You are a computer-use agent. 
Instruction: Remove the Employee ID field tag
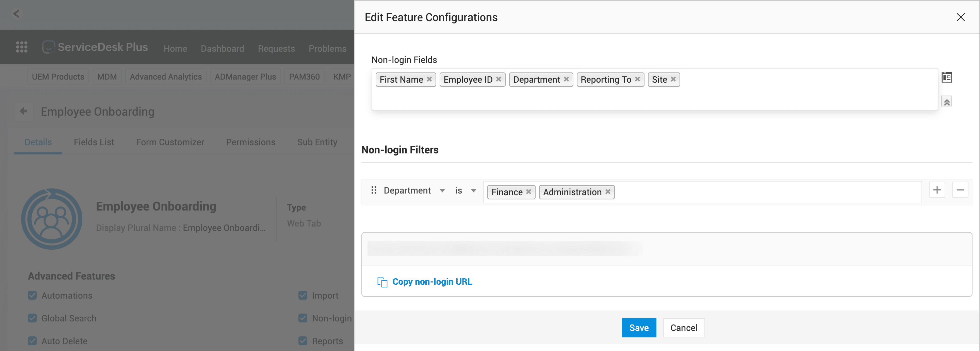(x=499, y=79)
